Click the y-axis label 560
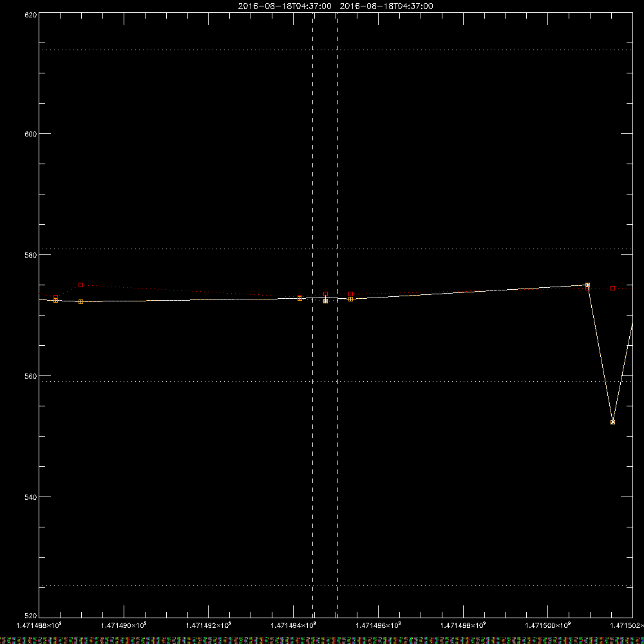Image resolution: width=644 pixels, height=644 pixels. point(31,376)
